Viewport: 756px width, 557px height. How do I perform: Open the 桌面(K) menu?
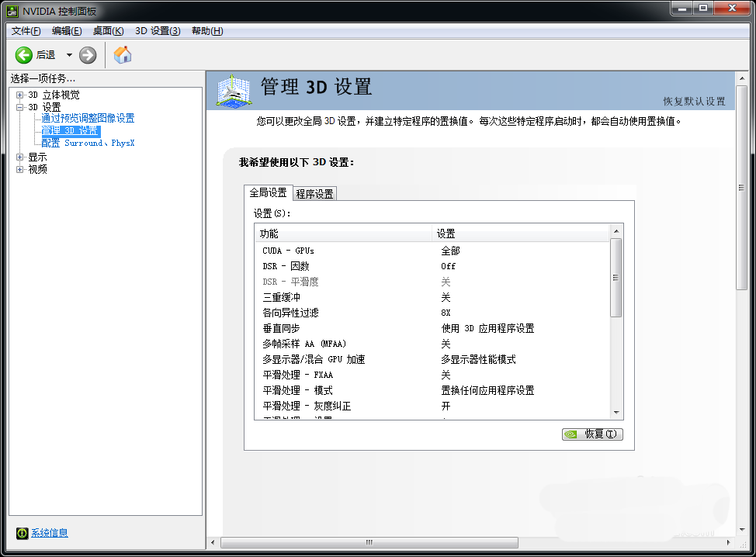[x=109, y=31]
